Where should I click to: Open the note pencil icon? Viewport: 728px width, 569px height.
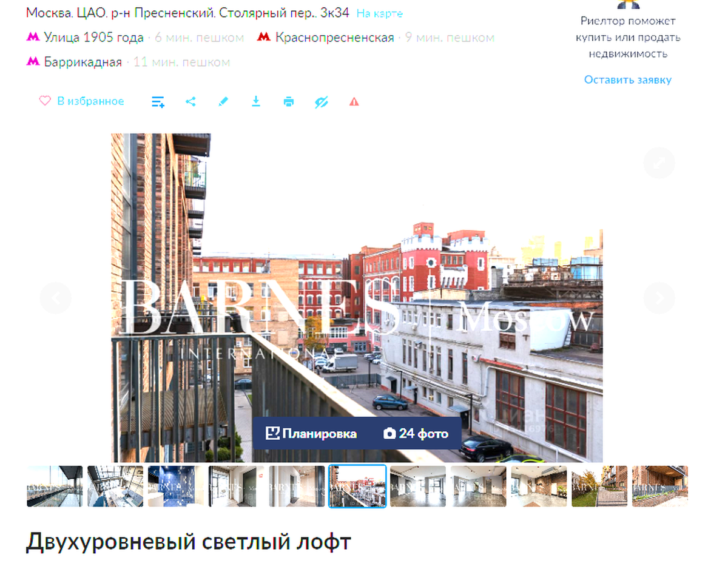pyautogui.click(x=223, y=101)
